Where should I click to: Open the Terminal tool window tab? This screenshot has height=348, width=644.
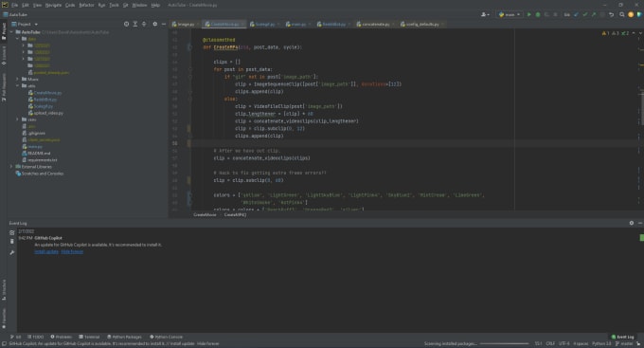(89, 337)
